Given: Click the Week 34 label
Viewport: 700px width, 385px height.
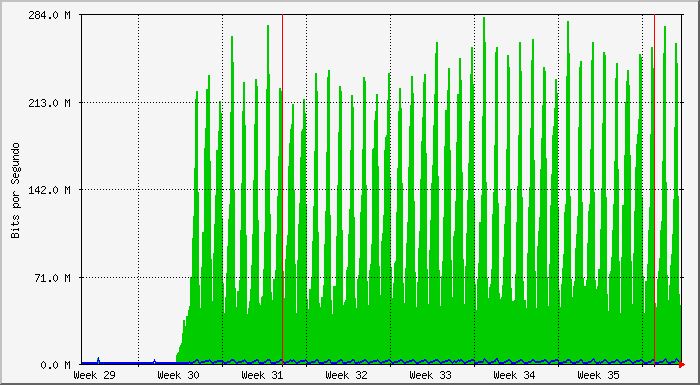Looking at the screenshot, I should tap(514, 375).
